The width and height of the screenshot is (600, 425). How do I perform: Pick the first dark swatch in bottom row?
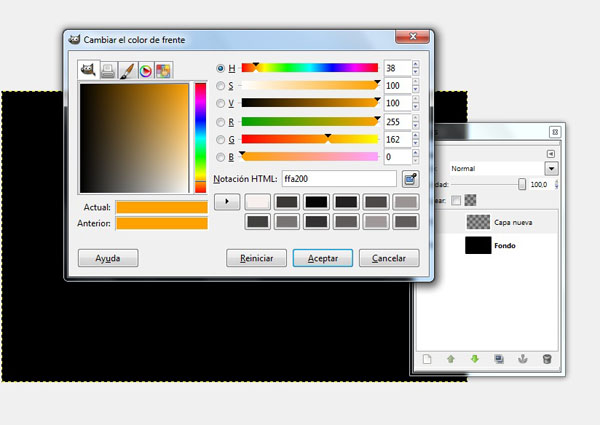pyautogui.click(x=258, y=221)
